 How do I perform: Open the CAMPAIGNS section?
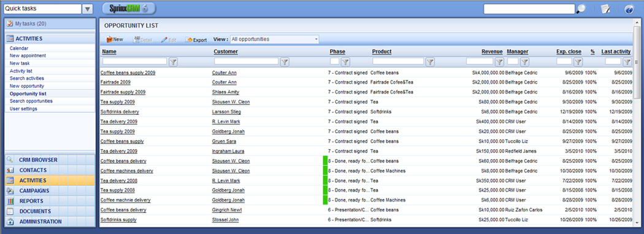(50, 191)
